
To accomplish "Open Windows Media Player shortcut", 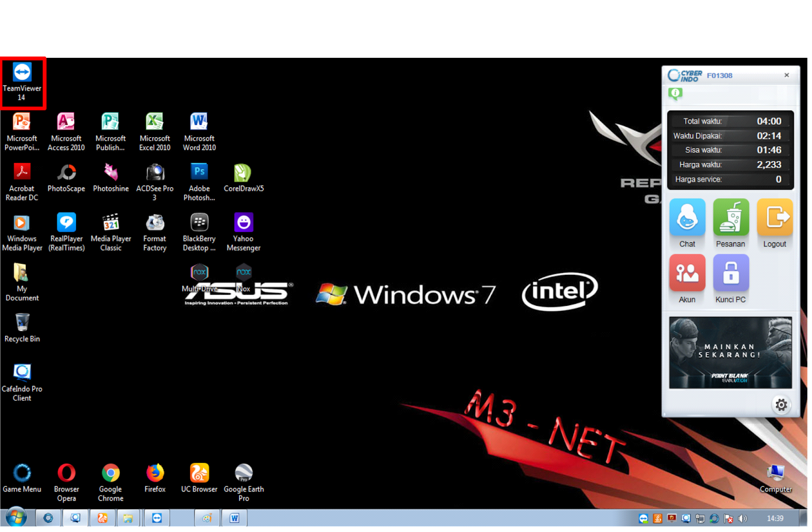I will 22,232.
